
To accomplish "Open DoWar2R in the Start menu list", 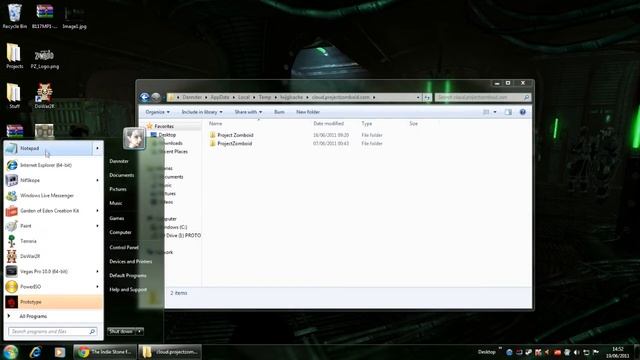I will [x=53, y=256].
